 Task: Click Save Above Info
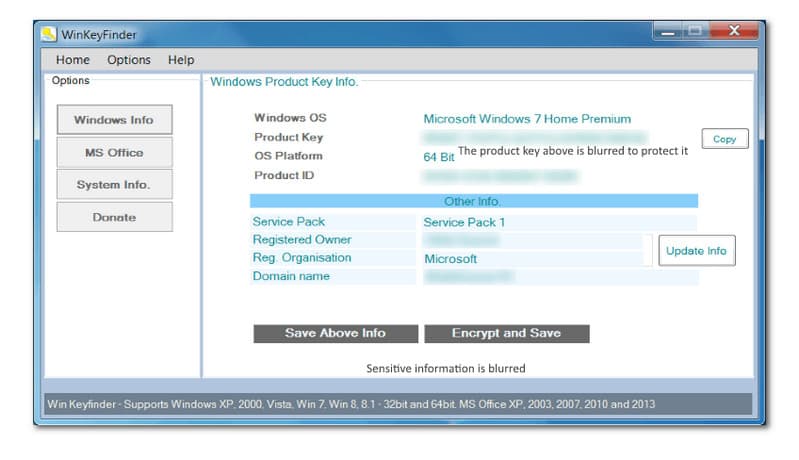(x=335, y=334)
